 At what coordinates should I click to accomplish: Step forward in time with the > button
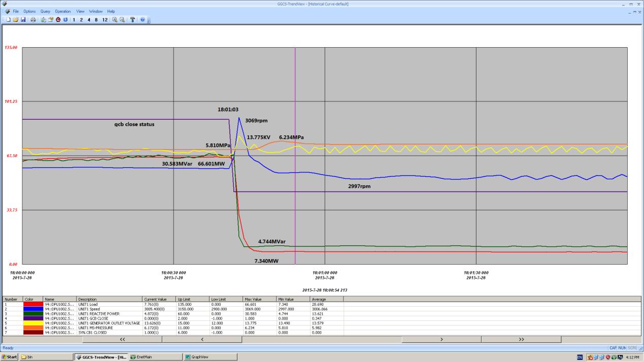tap(442, 339)
